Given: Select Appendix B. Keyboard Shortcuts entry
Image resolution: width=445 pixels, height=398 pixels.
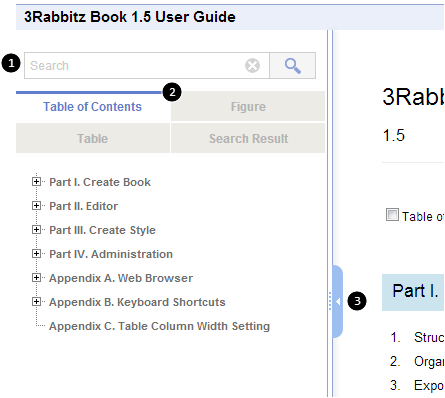Looking at the screenshot, I should point(137,302).
